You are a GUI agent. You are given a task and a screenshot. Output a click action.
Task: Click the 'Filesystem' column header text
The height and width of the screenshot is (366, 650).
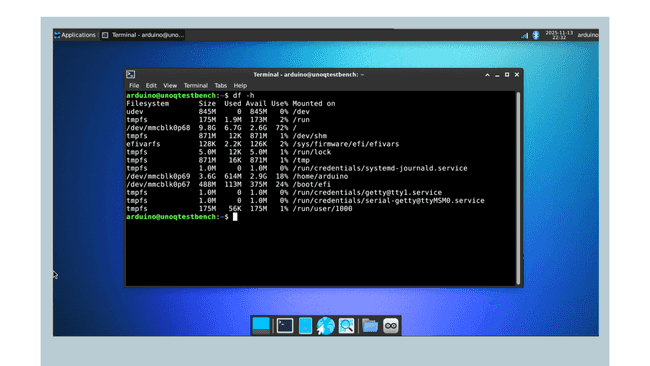pos(148,104)
